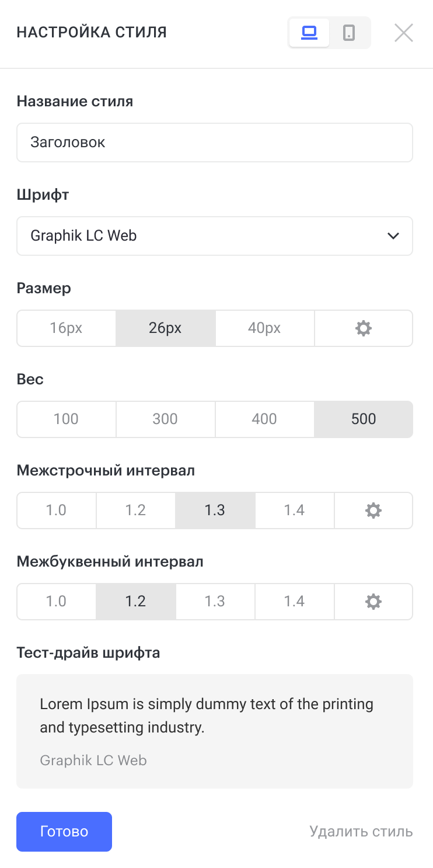433x868 pixels.
Task: Set line spacing to 1.0
Action: [x=57, y=510]
